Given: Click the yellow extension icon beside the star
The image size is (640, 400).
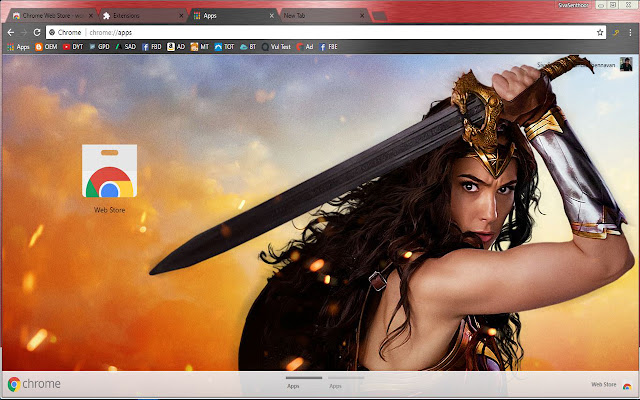Looking at the screenshot, I should point(616,33).
